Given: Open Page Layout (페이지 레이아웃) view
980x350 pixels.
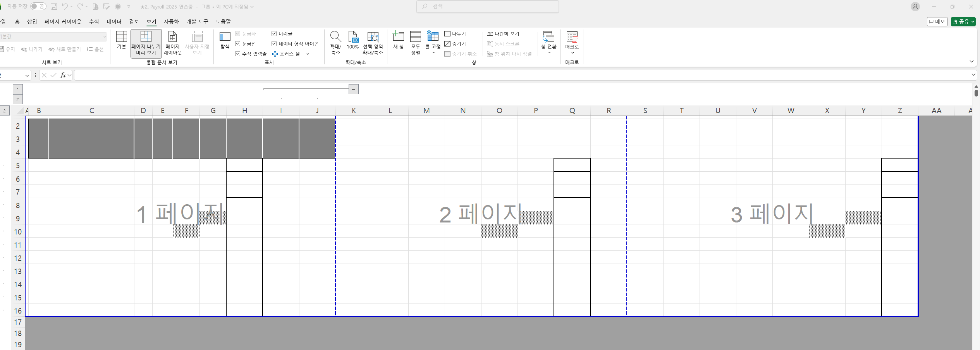Looking at the screenshot, I should [172, 43].
